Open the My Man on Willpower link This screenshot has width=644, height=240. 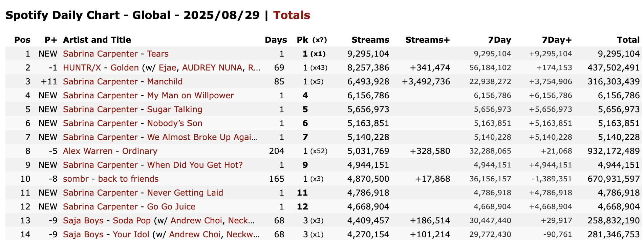(191, 96)
